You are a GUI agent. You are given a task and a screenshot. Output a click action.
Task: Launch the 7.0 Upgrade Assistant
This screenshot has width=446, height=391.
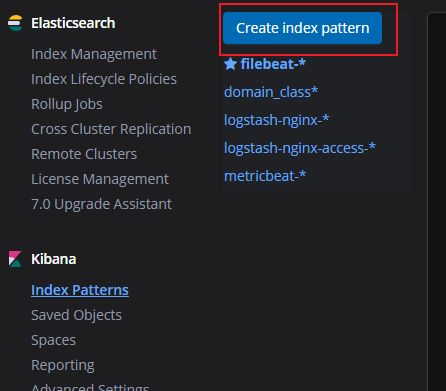pos(102,204)
